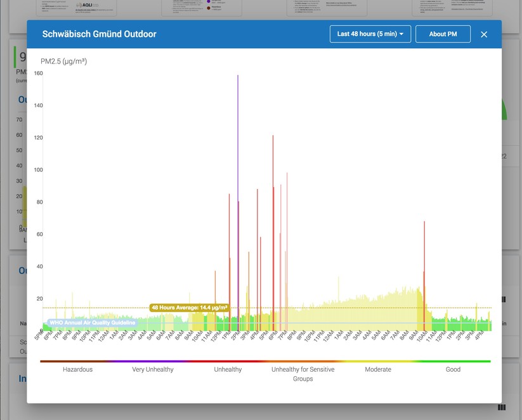Click the PM2.5 (µg/m³) axis title
522x420 pixels.
(x=64, y=61)
